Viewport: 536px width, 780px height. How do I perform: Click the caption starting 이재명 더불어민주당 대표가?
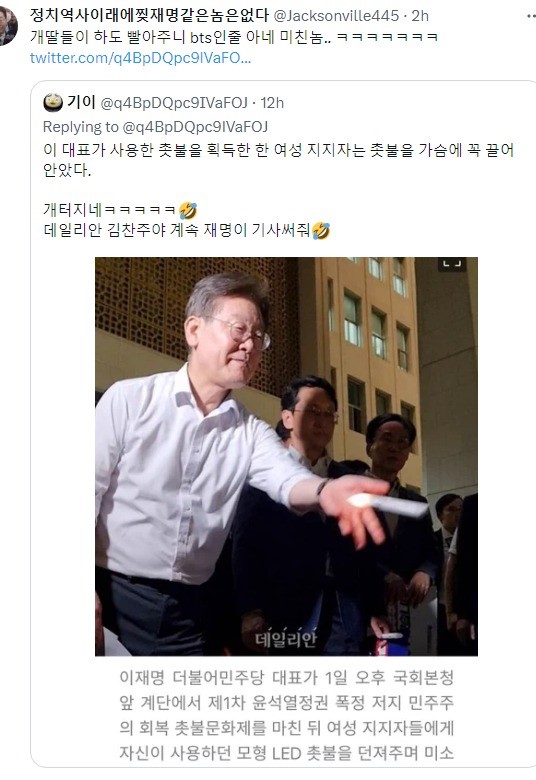(x=286, y=715)
